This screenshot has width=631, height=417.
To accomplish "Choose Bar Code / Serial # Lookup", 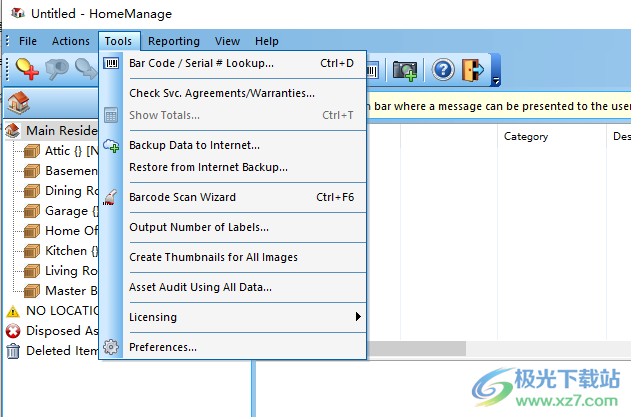I will (201, 63).
